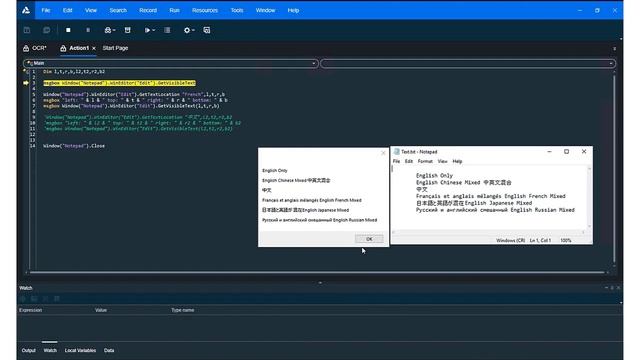Click the GetTextLocation "French" code line 5
This screenshot has height=360, width=640.
point(134,94)
